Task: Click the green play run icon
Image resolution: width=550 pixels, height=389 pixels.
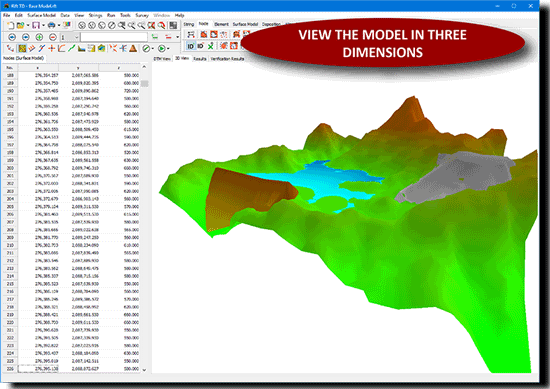Action: (161, 48)
